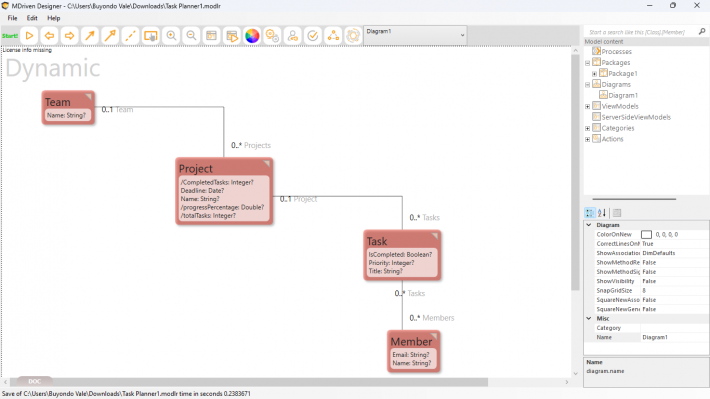Click the categorized property view icon
Screen dimensions: 710x399
590,212
